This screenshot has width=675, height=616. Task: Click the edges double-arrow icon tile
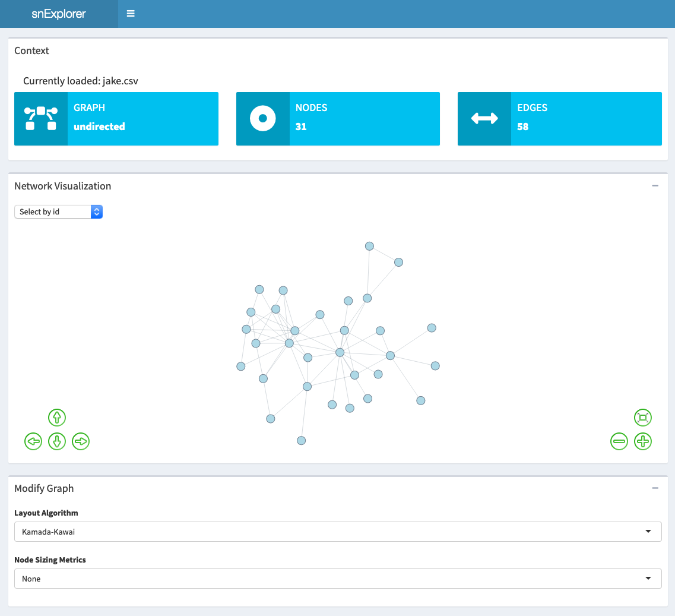(484, 118)
